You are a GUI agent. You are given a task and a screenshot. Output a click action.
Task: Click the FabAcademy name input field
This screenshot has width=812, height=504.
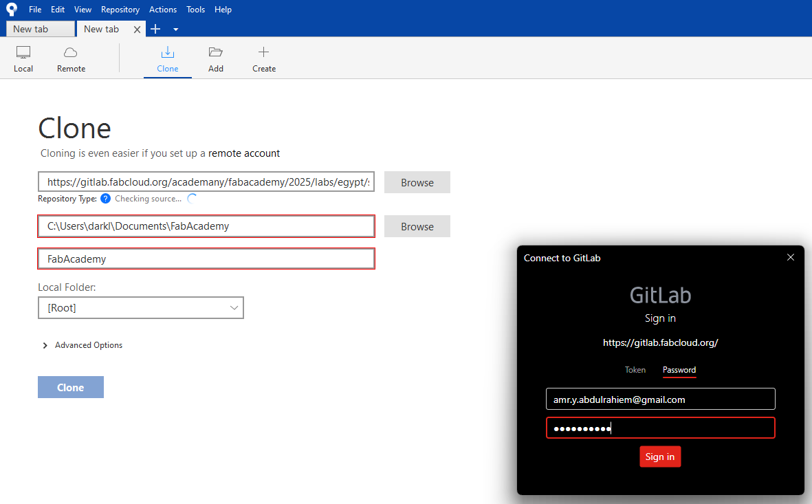point(206,259)
